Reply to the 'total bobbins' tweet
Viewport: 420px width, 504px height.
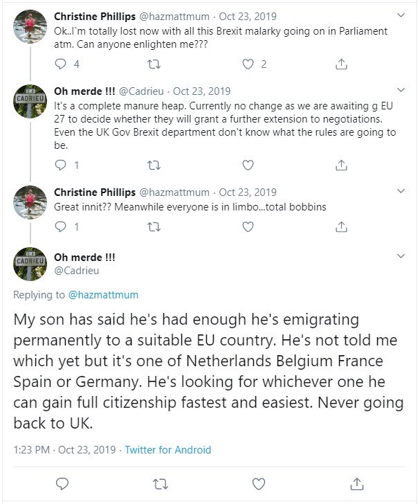pyautogui.click(x=60, y=227)
